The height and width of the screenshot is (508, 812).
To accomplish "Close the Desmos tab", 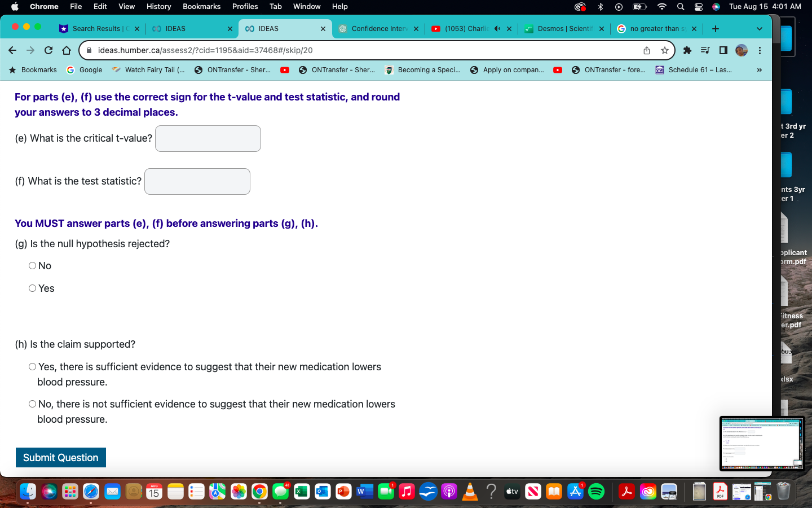I will coord(602,29).
